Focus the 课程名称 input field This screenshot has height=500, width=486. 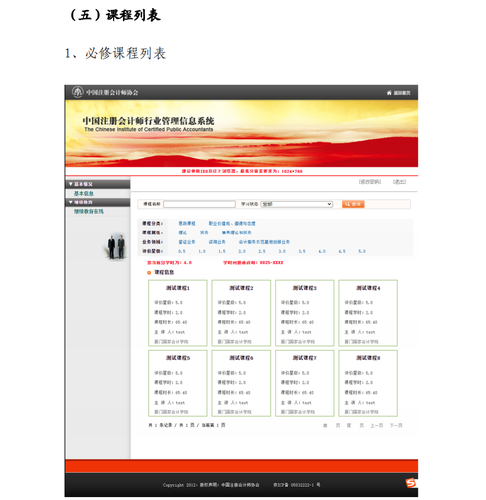(x=199, y=204)
